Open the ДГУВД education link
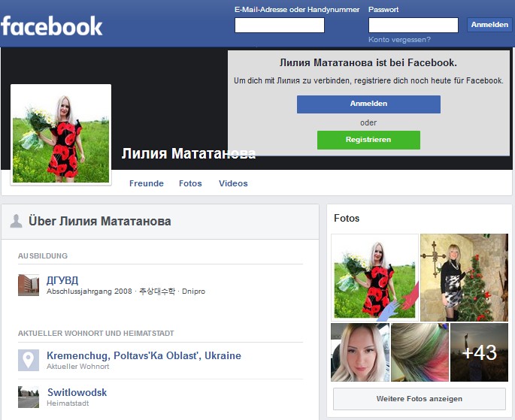Viewport: 515px width, 420px height. click(x=62, y=280)
